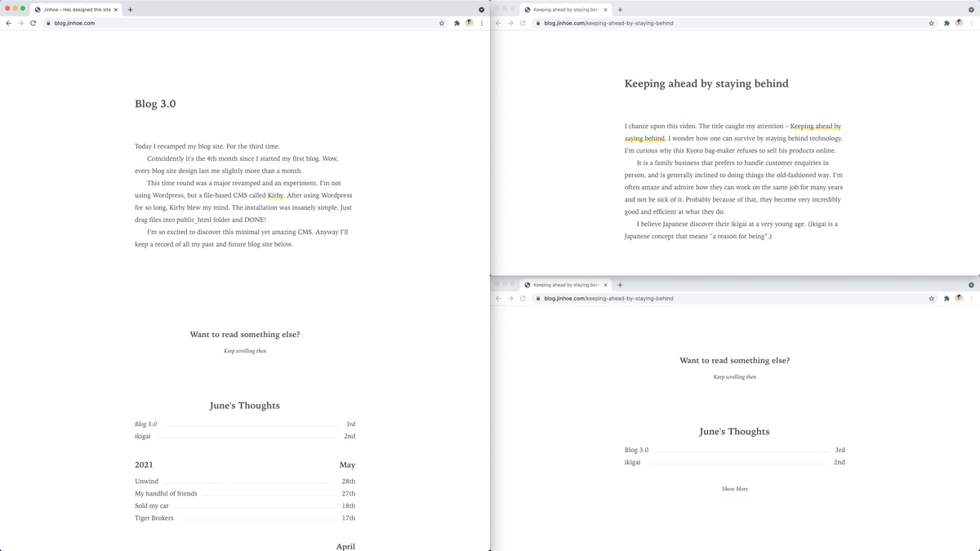Open extensions puzzle icon in left window
The height and width of the screenshot is (551, 980).
coord(457,23)
